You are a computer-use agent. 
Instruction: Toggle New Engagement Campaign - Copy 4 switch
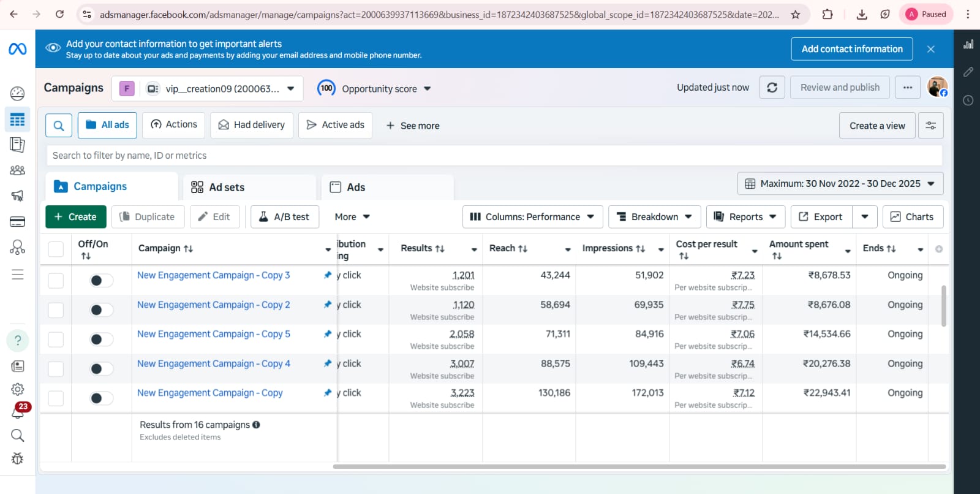click(x=101, y=369)
